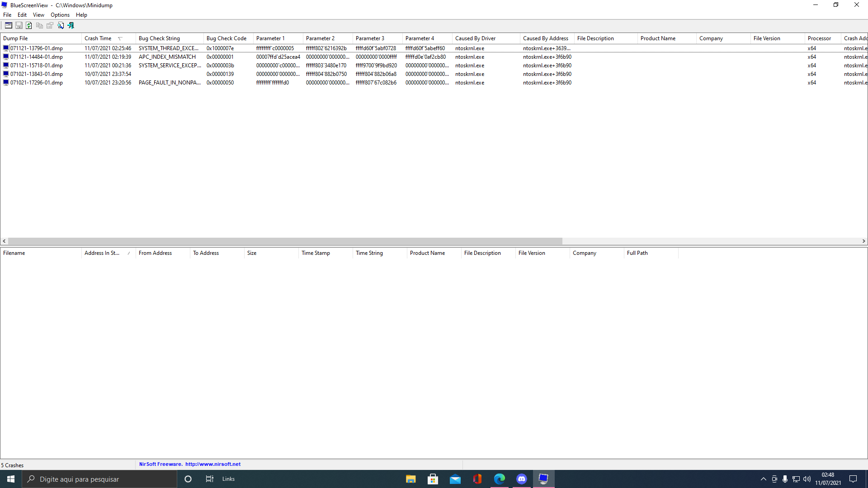Viewport: 868px width, 488px height.
Task: Select dump file 071121-14484-01.dmp
Action: tap(37, 57)
